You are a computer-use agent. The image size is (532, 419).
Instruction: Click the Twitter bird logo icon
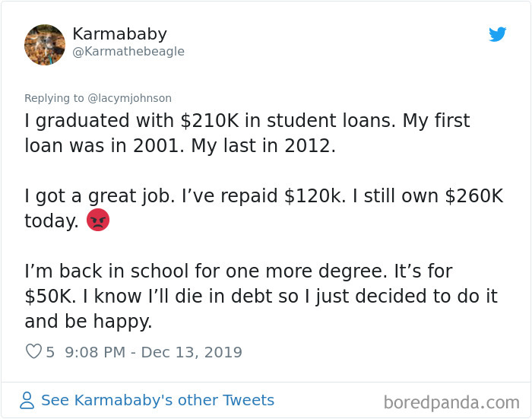point(497,34)
